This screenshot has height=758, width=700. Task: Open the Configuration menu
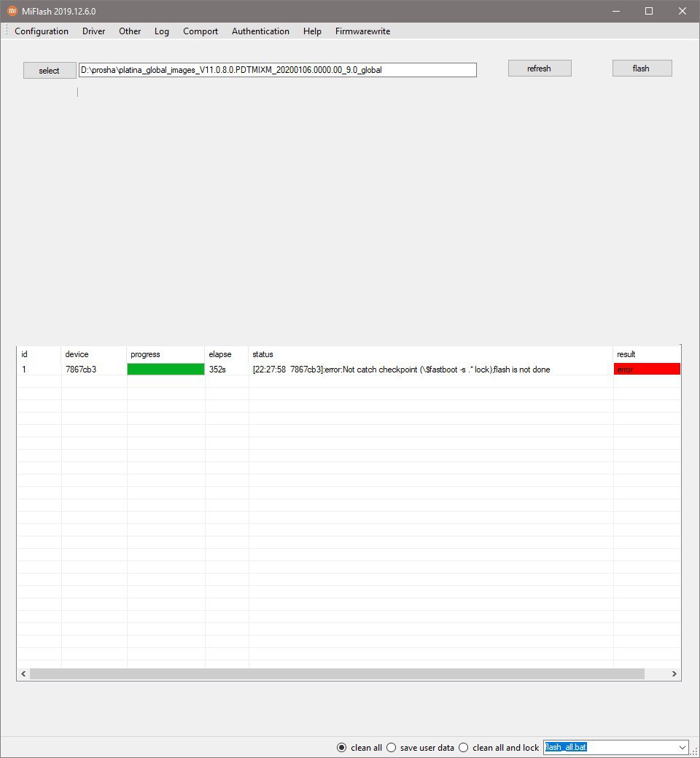pyautogui.click(x=42, y=31)
